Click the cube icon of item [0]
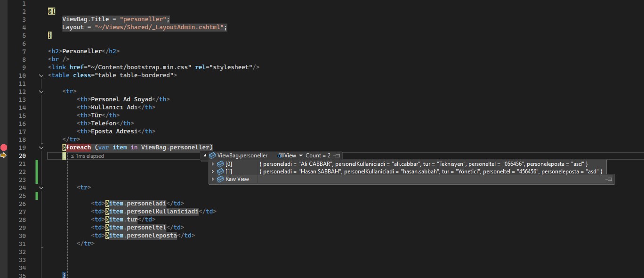 tap(220, 164)
